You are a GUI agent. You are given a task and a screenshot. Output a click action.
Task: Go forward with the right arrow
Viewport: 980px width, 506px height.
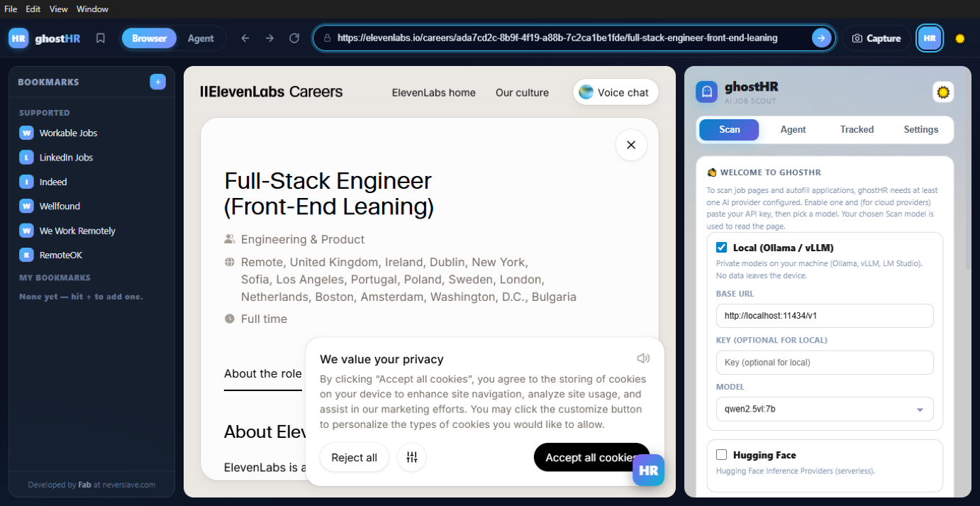coord(269,38)
